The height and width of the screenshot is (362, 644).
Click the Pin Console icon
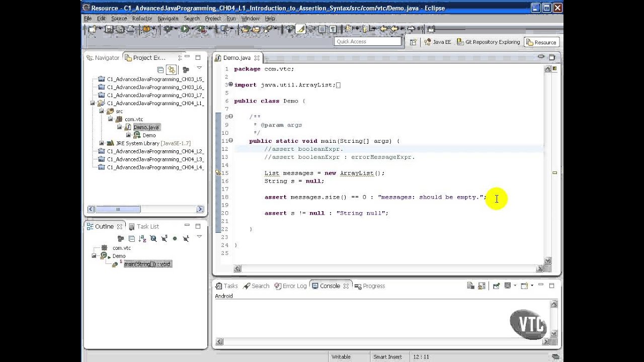coord(496,286)
